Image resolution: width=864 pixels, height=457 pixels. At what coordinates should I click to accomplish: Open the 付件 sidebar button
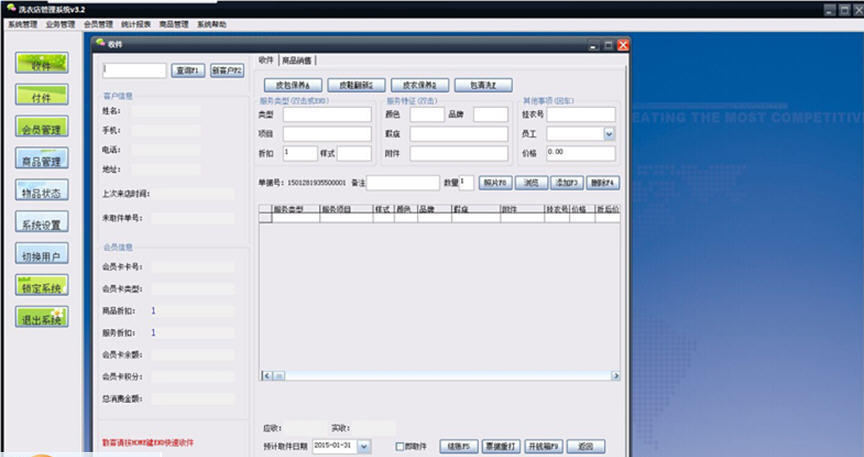pos(42,95)
